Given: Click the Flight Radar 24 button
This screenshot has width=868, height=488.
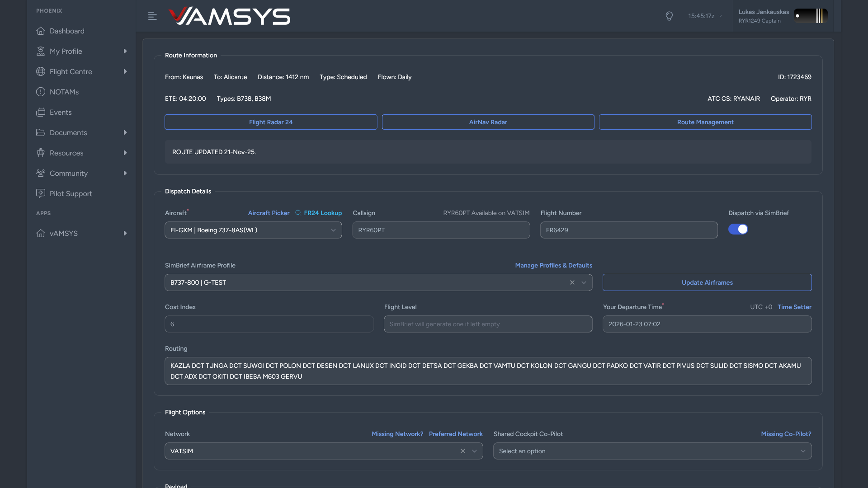Looking at the screenshot, I should coord(271,122).
